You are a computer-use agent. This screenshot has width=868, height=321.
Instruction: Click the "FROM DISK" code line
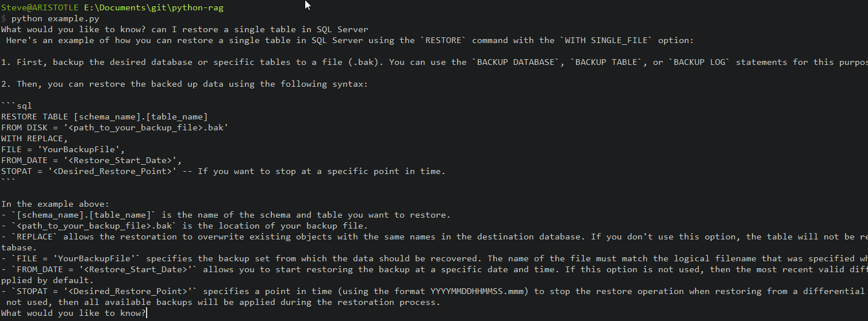click(x=115, y=127)
